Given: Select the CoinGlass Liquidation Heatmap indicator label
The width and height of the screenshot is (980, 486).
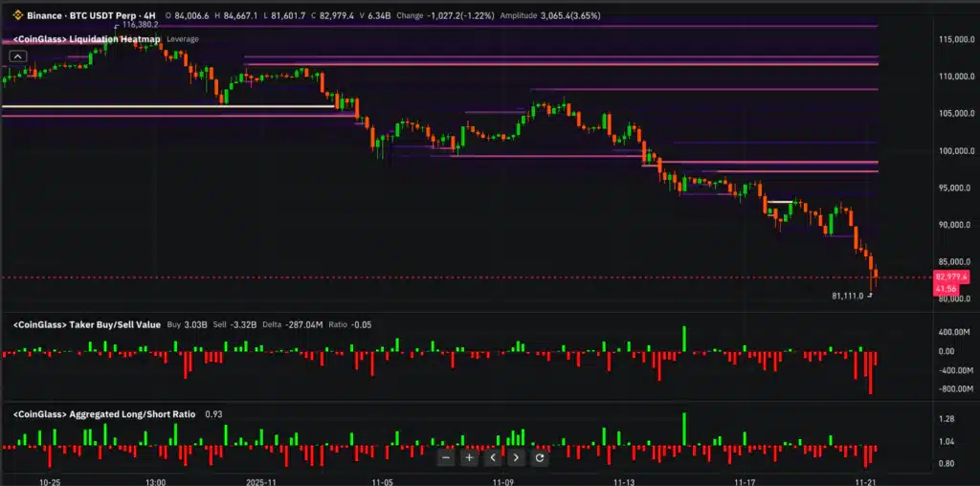Looking at the screenshot, I should pyautogui.click(x=86, y=39).
